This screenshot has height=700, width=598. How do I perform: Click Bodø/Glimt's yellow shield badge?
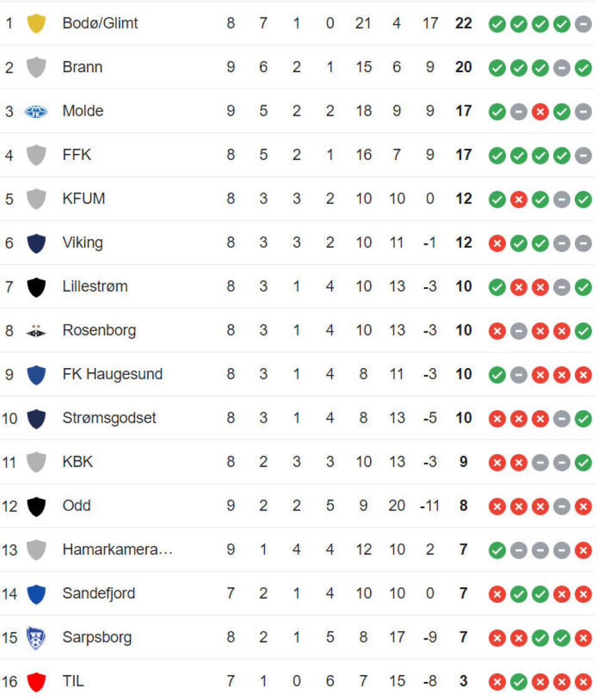point(36,24)
